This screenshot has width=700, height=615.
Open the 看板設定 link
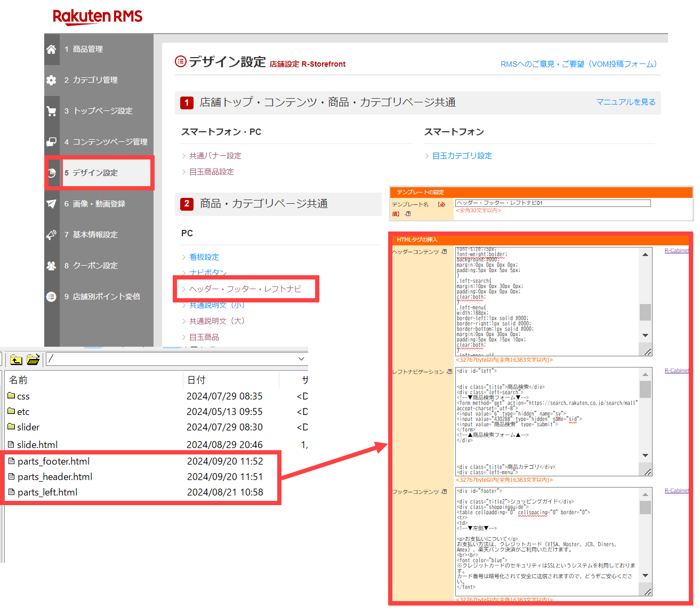(204, 257)
